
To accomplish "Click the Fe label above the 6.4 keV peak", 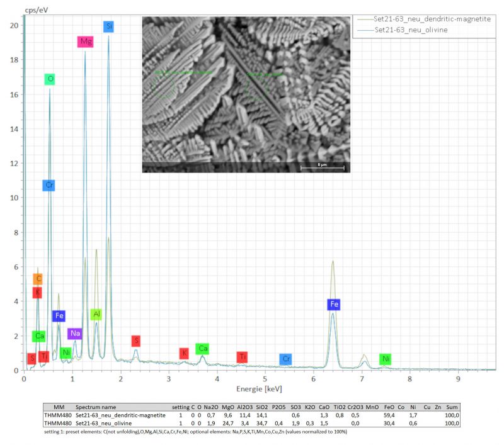I will [334, 305].
